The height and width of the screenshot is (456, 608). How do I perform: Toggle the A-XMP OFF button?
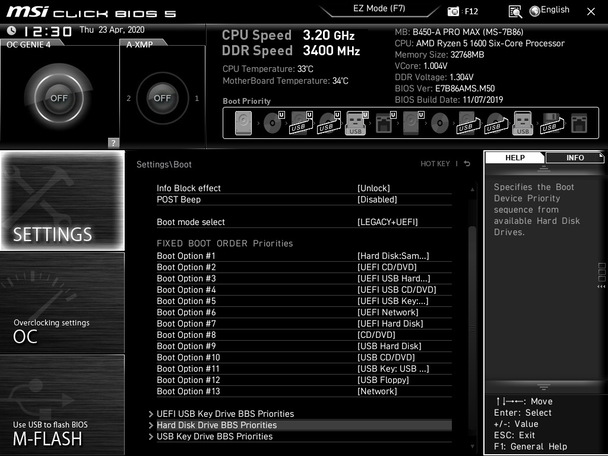[161, 98]
